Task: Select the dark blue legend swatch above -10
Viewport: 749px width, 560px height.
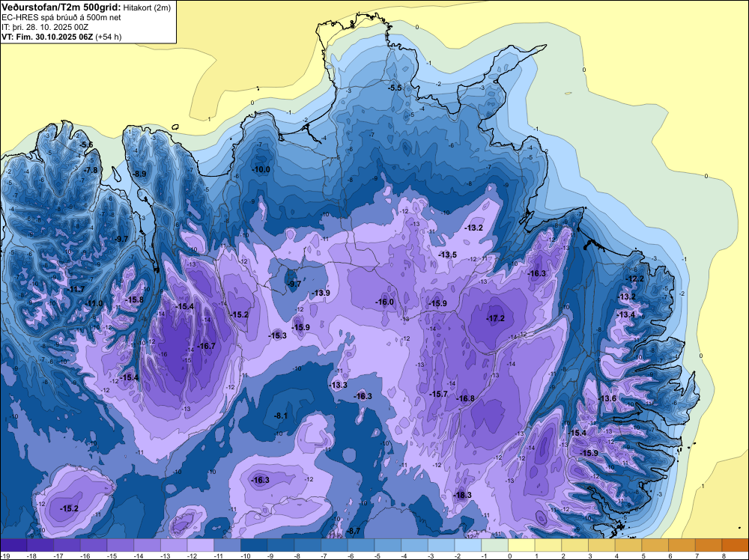Action: click(254, 545)
